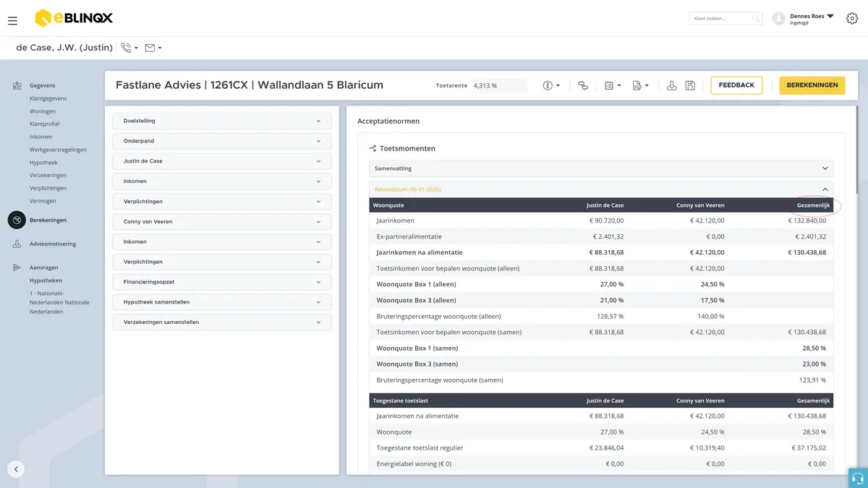Open the exclamation warnings menu in toolbar

coord(551,85)
